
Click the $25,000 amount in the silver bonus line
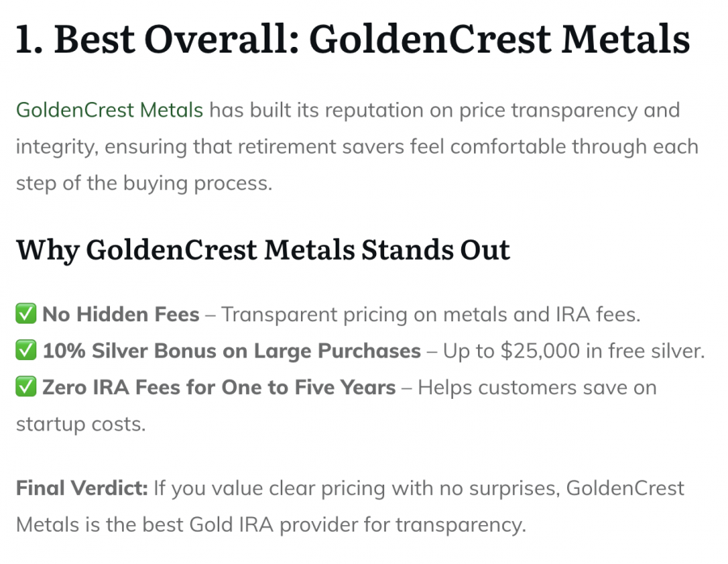click(x=540, y=350)
